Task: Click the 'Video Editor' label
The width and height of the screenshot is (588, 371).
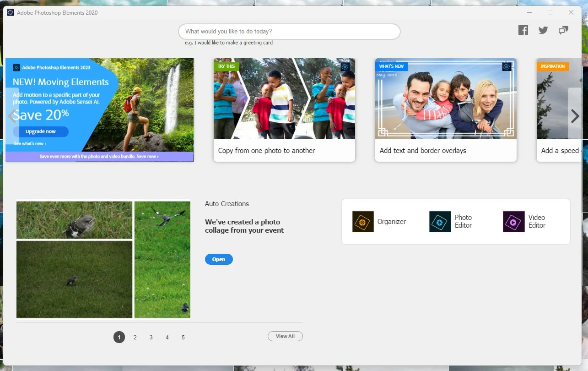Action: pyautogui.click(x=537, y=221)
